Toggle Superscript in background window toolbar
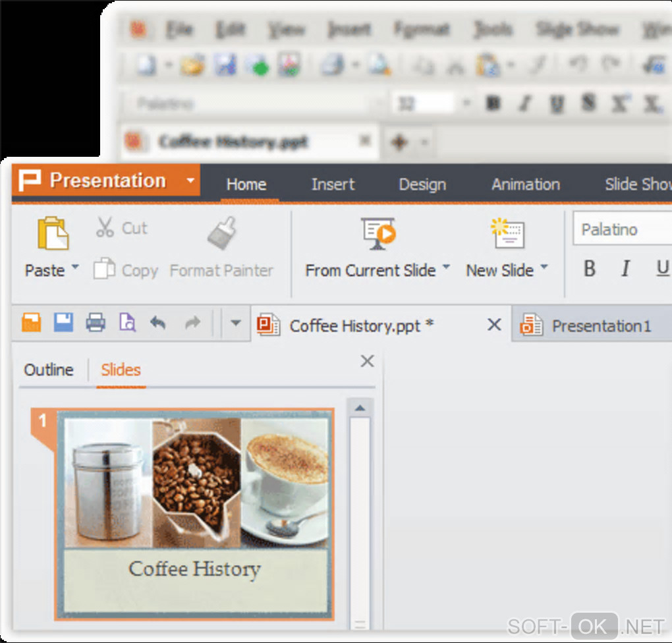 [x=620, y=103]
